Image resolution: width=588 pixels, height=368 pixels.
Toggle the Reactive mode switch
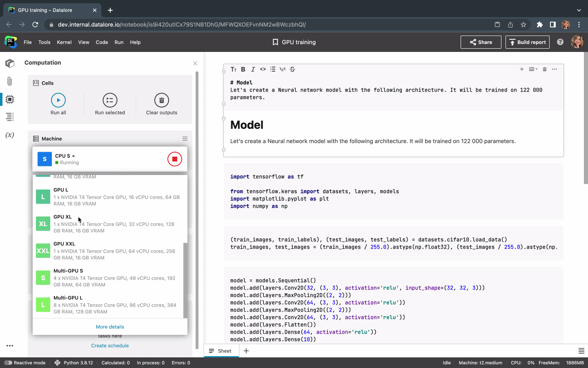pyautogui.click(x=8, y=363)
